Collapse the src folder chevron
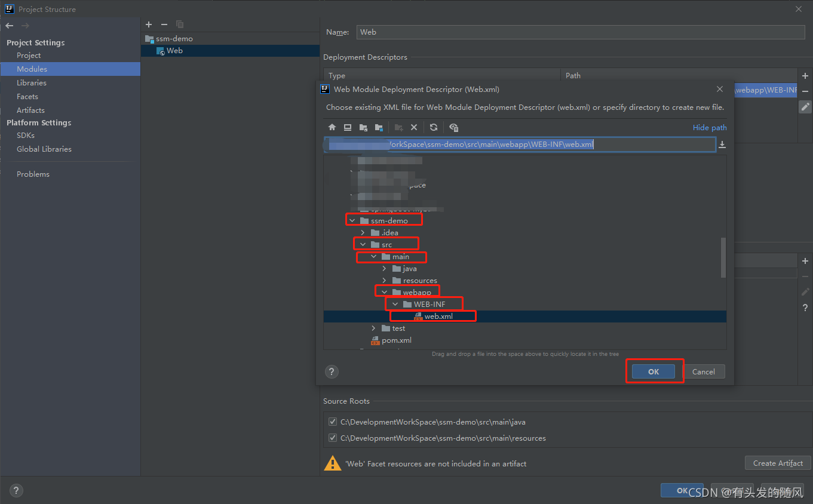Image resolution: width=813 pixels, height=504 pixels. [x=363, y=245]
